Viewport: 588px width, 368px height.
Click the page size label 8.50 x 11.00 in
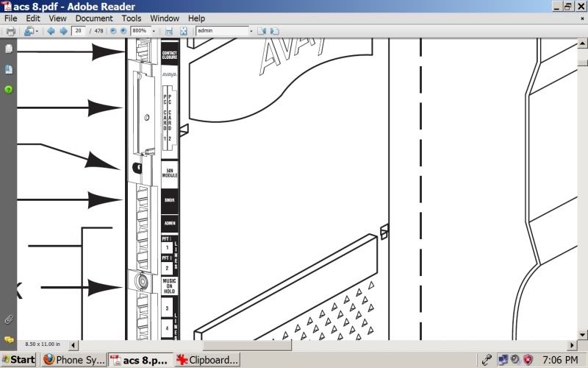(43, 344)
